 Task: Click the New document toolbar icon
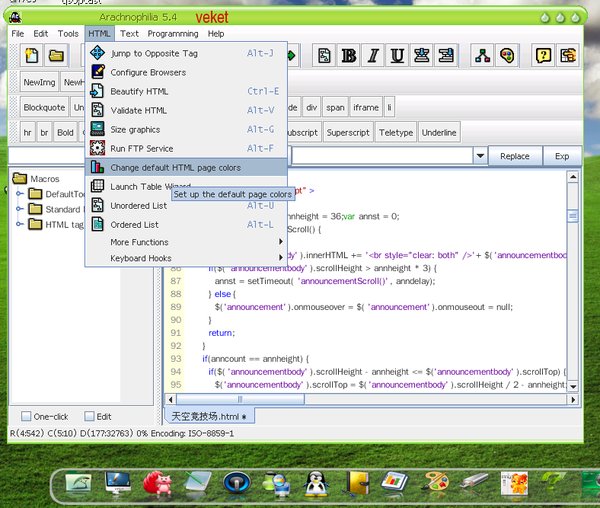point(33,56)
